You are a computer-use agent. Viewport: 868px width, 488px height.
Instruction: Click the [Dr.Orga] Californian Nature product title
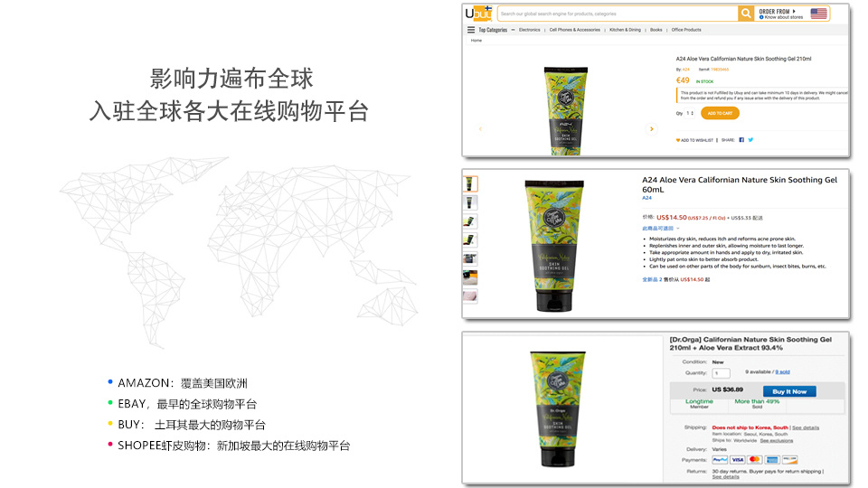750,343
